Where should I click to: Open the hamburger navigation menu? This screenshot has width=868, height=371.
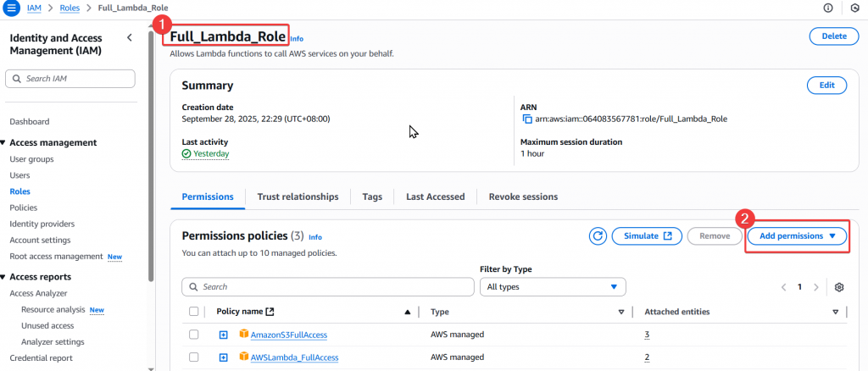pyautogui.click(x=12, y=8)
